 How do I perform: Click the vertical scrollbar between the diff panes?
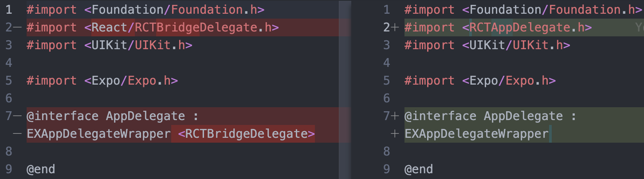(345, 89)
